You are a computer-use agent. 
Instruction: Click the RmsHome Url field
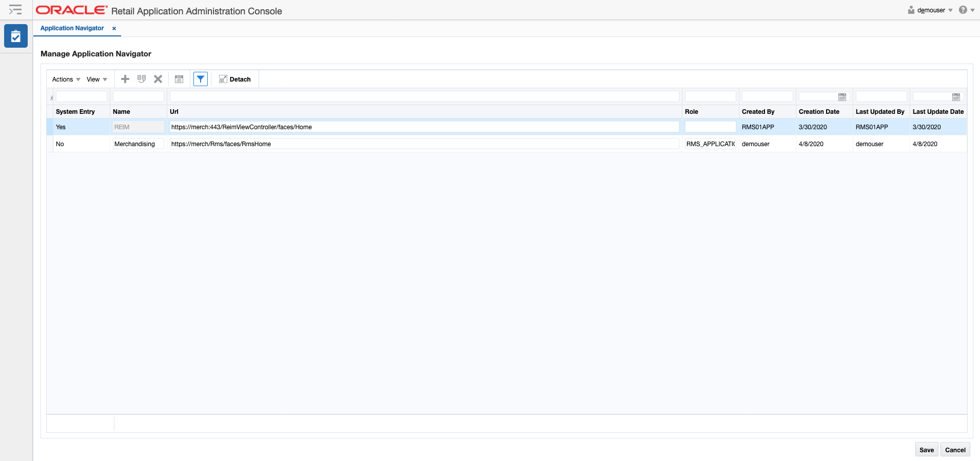pos(424,144)
